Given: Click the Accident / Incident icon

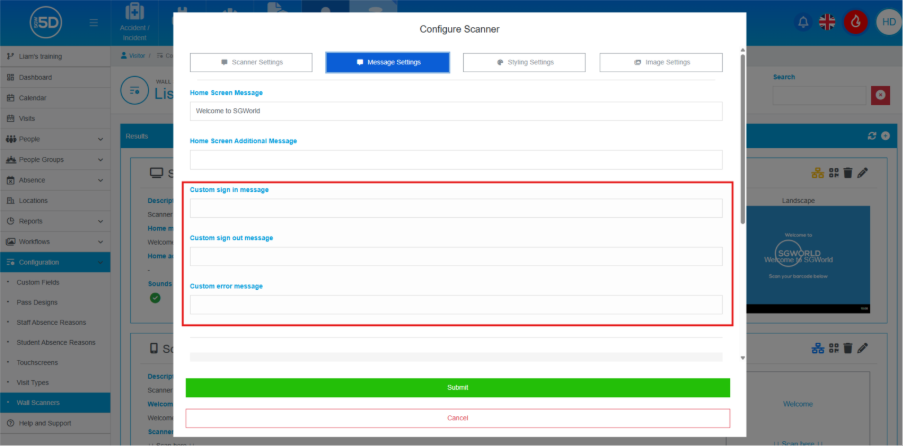Looking at the screenshot, I should pos(136,20).
